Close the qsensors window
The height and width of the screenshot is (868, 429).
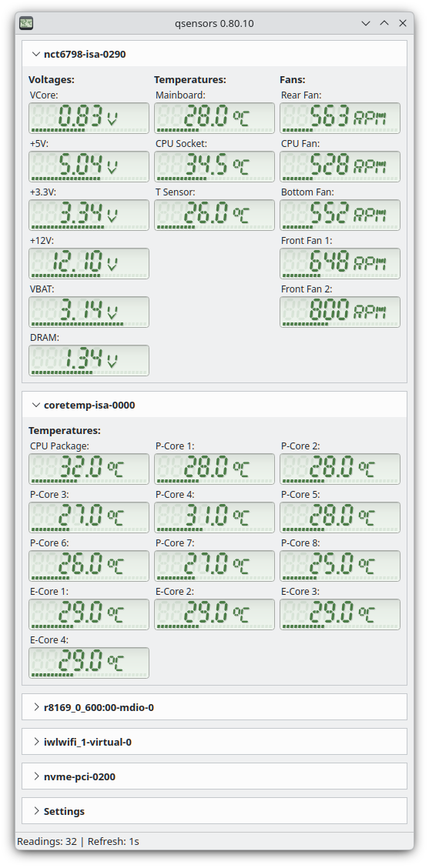(x=403, y=23)
